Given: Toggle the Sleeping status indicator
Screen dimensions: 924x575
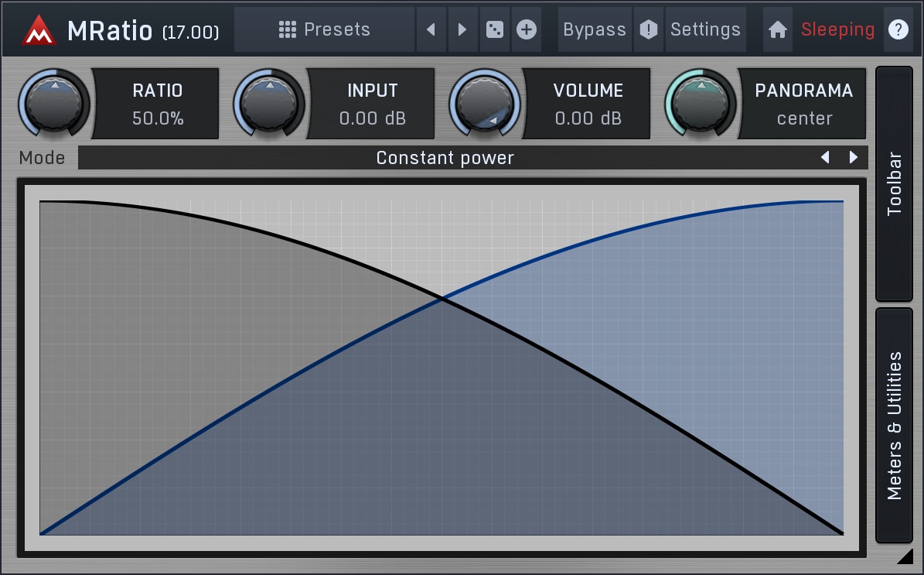Looking at the screenshot, I should pyautogui.click(x=837, y=30).
